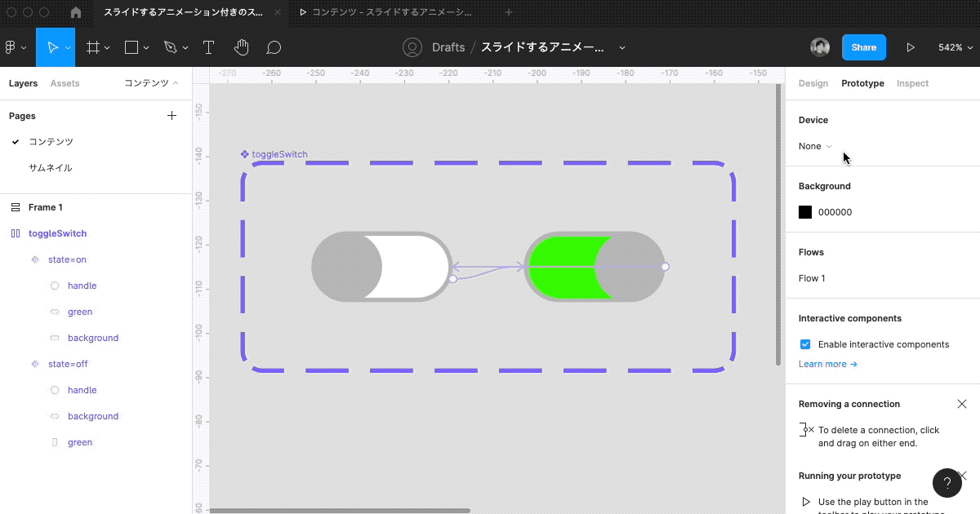Switch to the Prototype tab
Image resolution: width=980 pixels, height=514 pixels.
point(862,82)
